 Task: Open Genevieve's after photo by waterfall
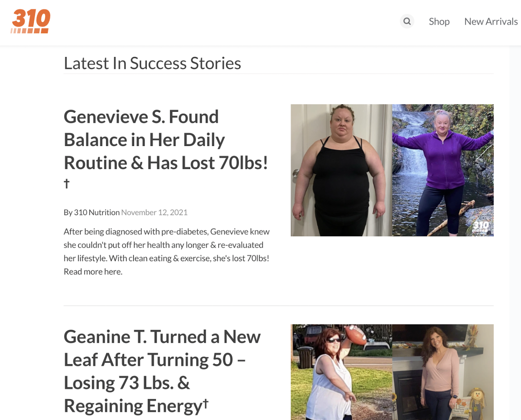tap(443, 170)
